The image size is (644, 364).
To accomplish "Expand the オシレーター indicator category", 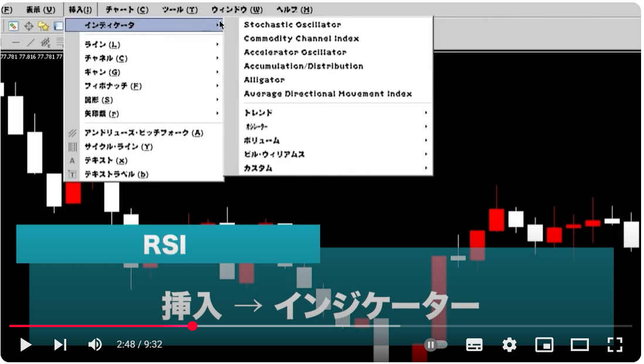I will pyautogui.click(x=336, y=126).
